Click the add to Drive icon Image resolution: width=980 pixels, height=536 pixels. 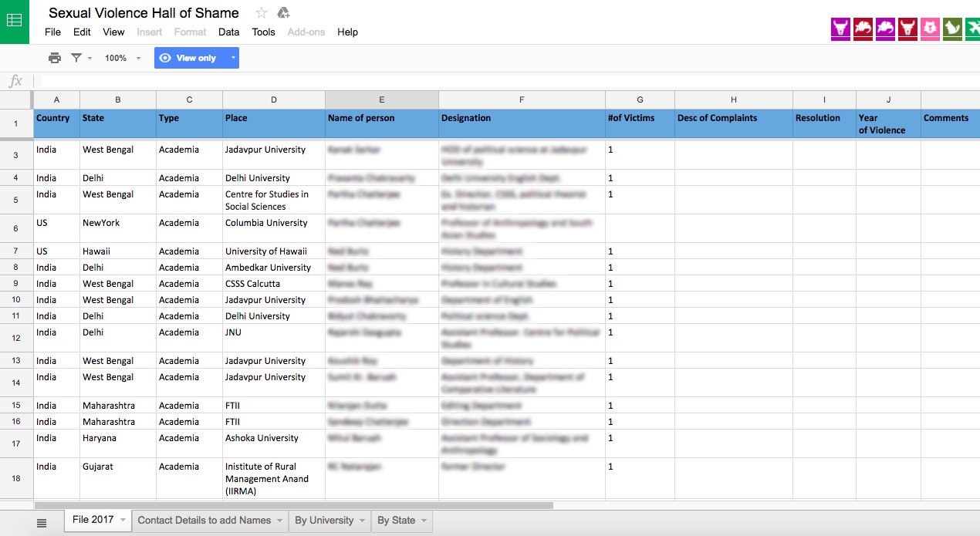283,12
